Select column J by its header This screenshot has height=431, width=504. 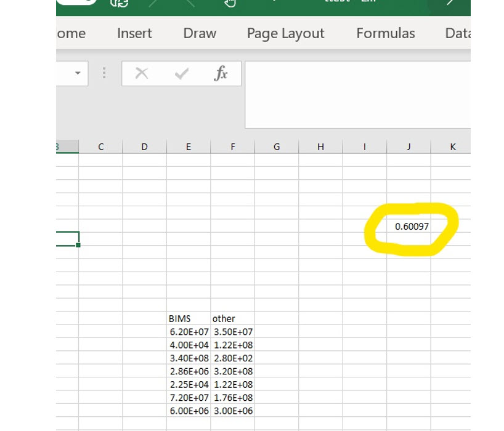408,147
